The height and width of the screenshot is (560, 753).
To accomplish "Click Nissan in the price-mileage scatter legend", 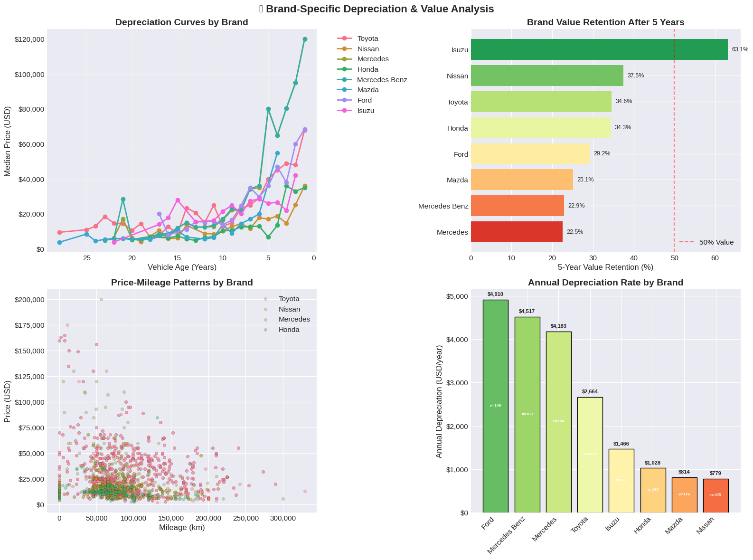I will pyautogui.click(x=282, y=309).
